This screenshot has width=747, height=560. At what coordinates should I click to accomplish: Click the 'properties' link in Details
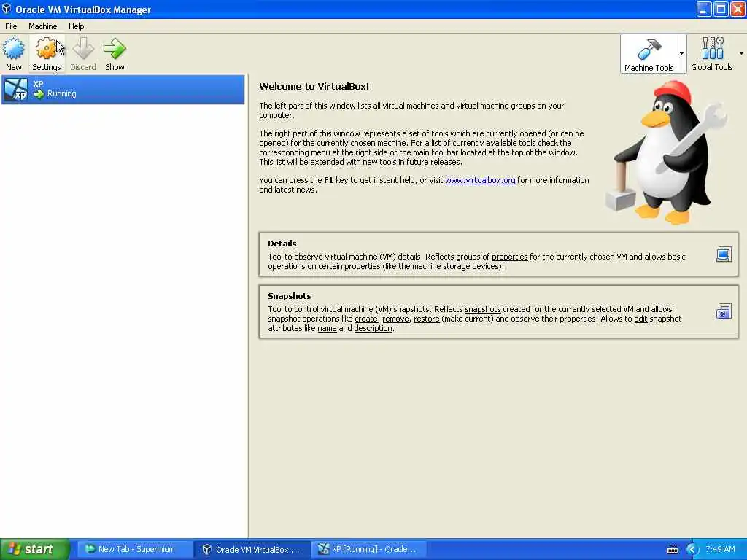[x=509, y=257]
